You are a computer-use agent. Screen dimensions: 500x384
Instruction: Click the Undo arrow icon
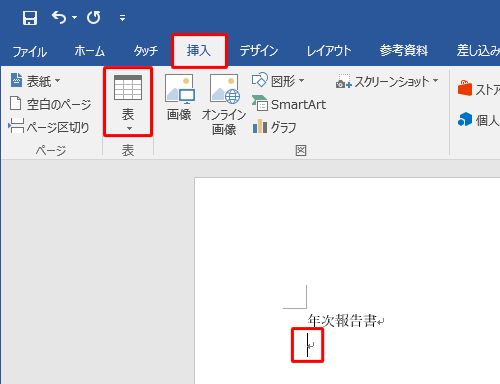tap(59, 17)
